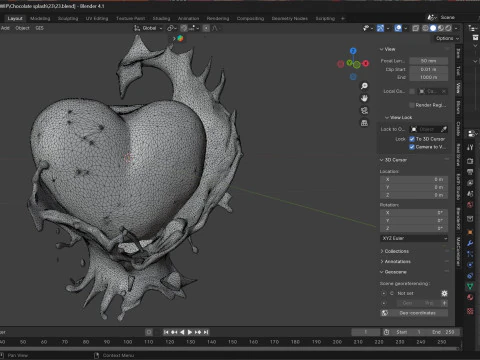This screenshot has height=360, width=480.
Task: Toggle the Camera to View checkbox
Action: point(412,147)
